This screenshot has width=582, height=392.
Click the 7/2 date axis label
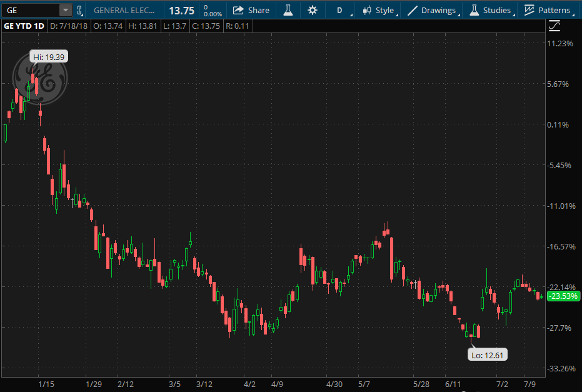point(502,384)
